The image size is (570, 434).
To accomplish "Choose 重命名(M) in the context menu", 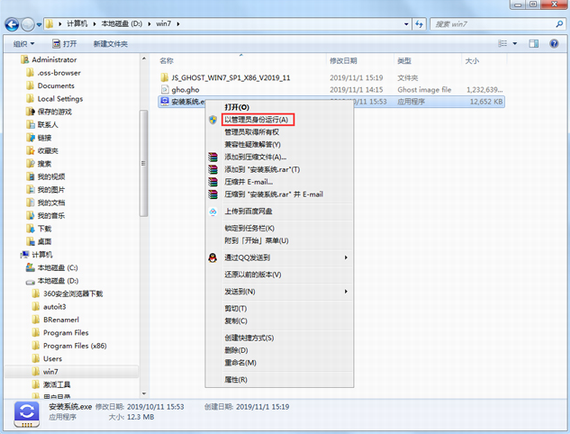I will (240, 363).
